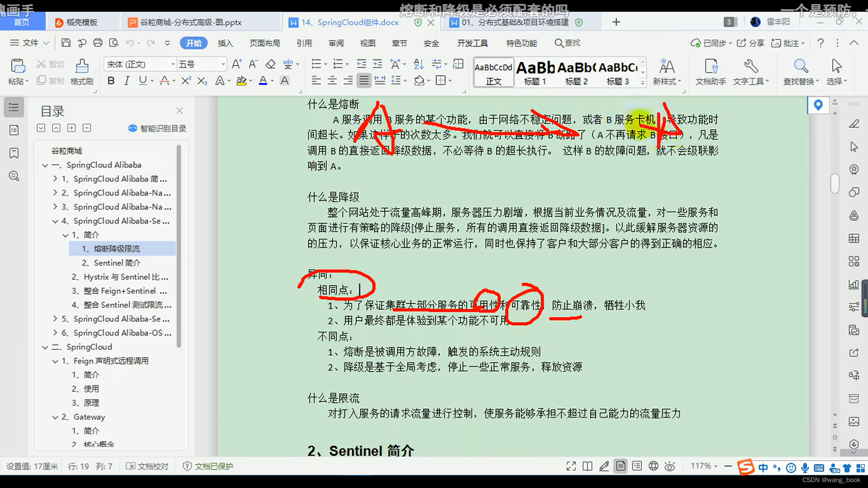868x488 pixels.
Task: Click the Paste clipboard icon
Action: pos(18,66)
